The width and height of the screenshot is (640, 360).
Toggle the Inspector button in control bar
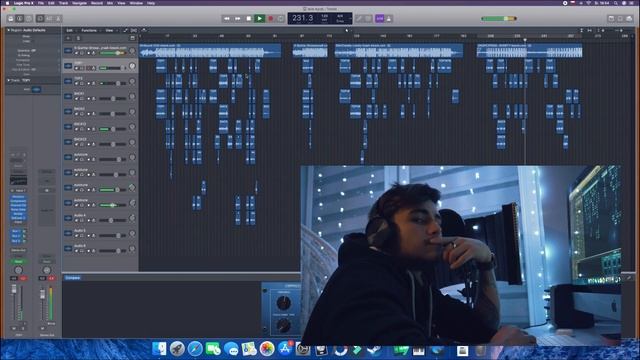(20, 19)
